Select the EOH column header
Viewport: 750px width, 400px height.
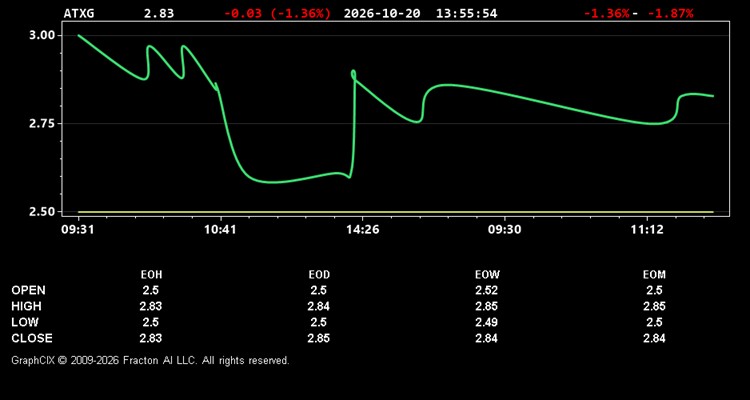[x=151, y=275]
